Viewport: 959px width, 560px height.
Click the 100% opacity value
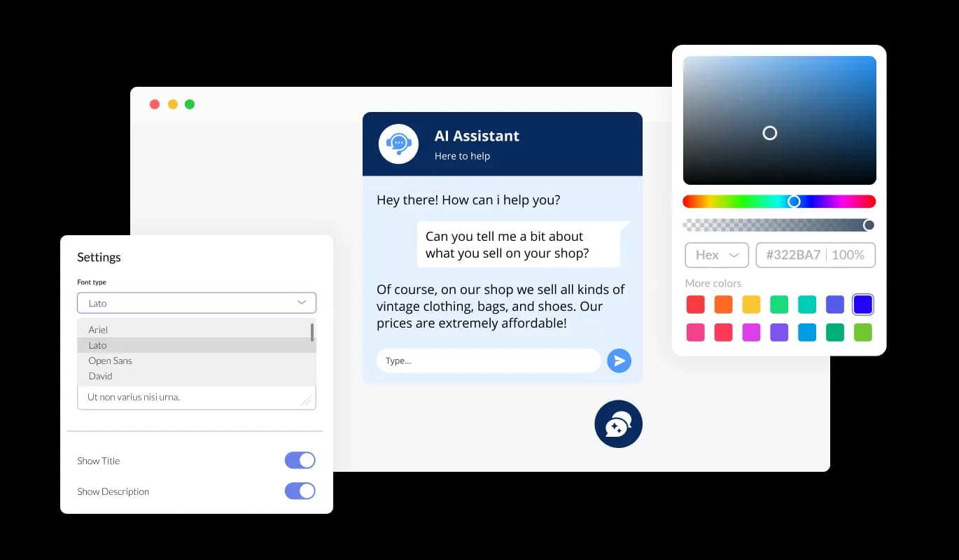pos(848,255)
